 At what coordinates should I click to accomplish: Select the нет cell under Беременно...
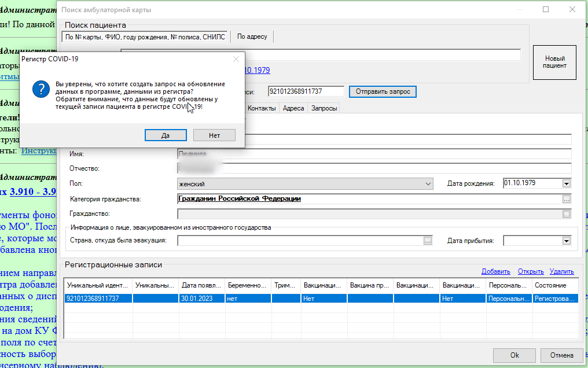(248, 299)
